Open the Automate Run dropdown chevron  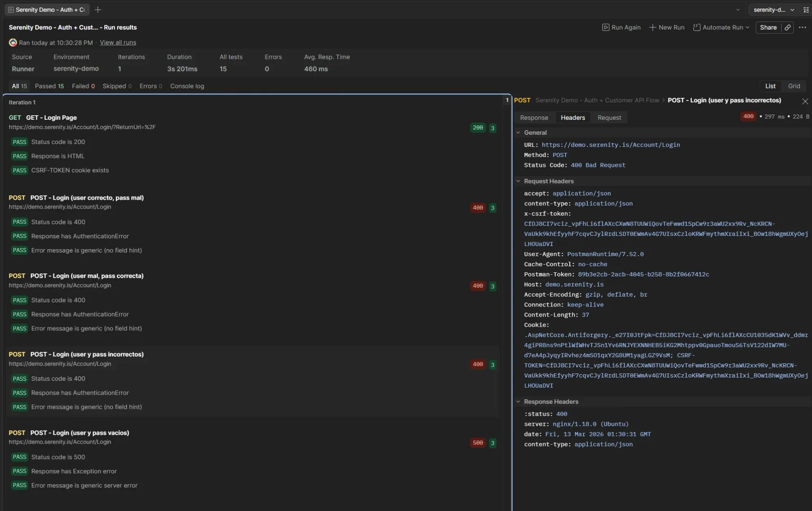pos(747,27)
